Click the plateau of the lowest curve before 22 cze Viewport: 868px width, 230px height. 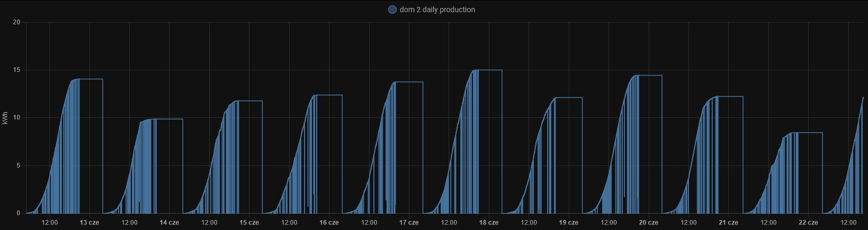809,133
